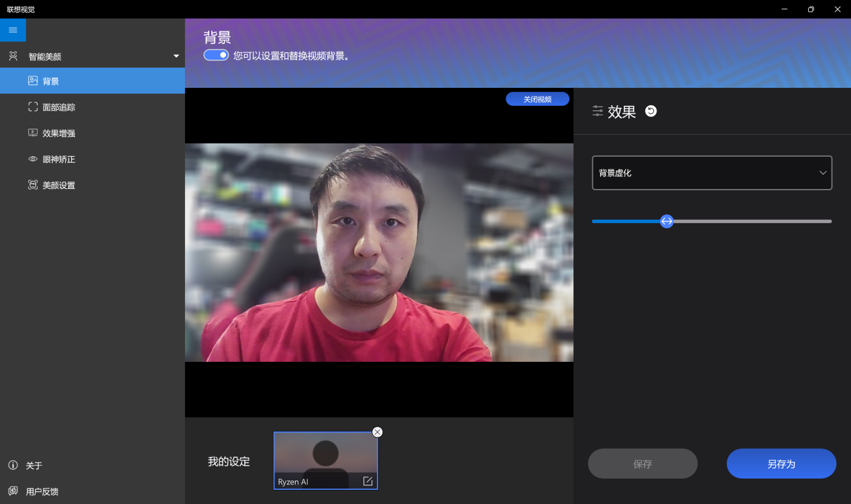The image size is (851, 504).
Task: Open 用户反馈 feedback page
Action: coord(42,491)
